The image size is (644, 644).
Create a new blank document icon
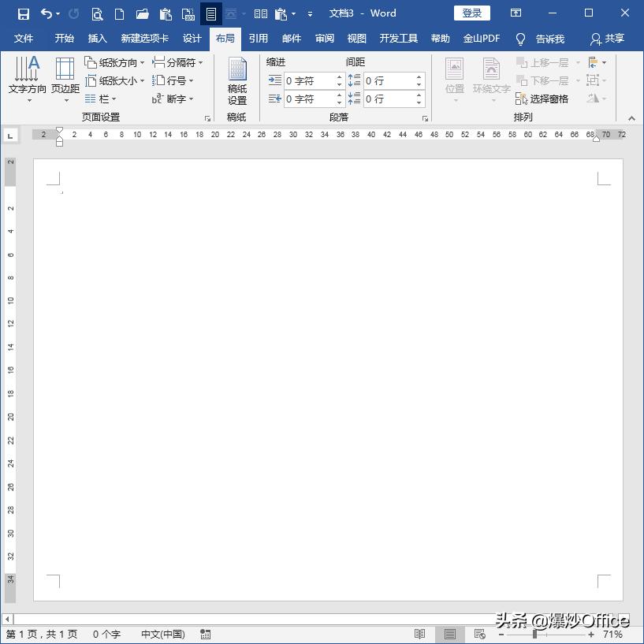click(119, 14)
